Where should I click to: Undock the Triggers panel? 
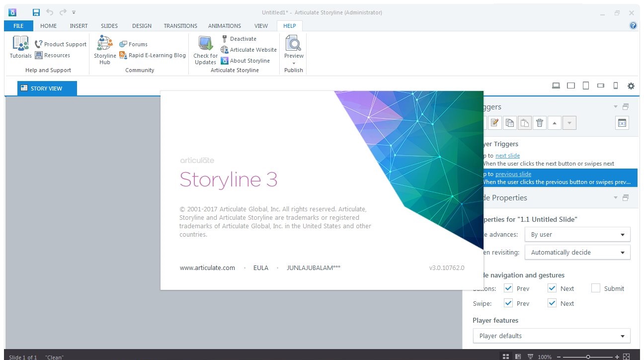(626, 107)
